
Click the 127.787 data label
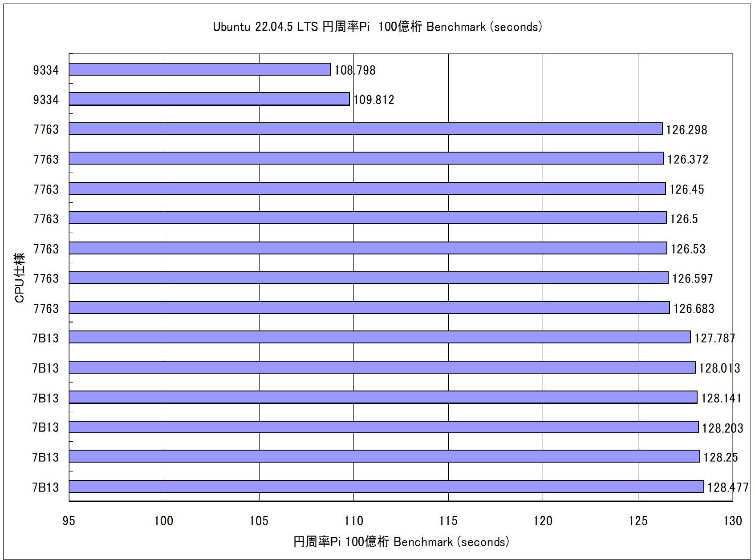pos(714,338)
